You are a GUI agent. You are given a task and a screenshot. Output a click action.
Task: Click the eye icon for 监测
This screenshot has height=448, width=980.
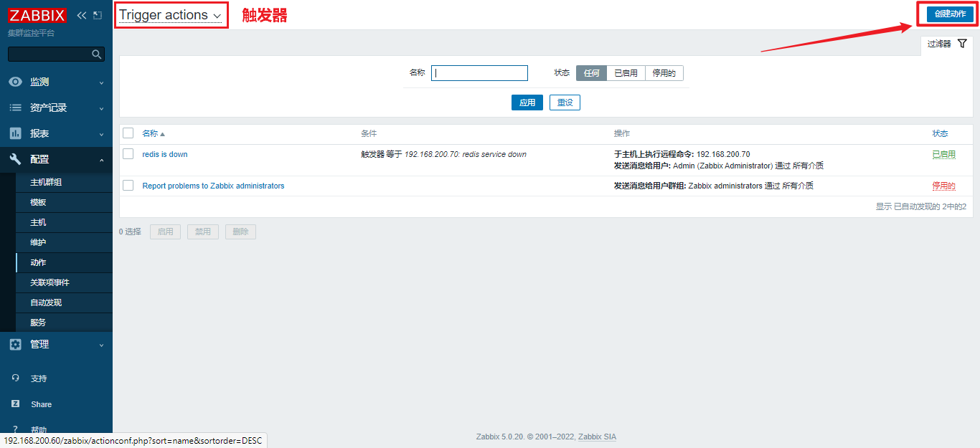(15, 82)
